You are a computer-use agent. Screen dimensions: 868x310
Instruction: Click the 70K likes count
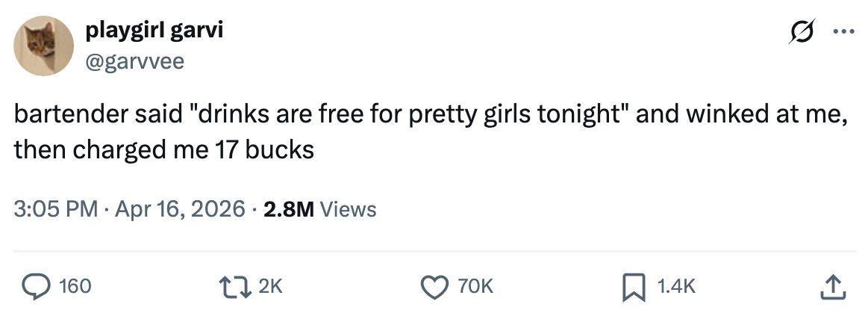[476, 285]
